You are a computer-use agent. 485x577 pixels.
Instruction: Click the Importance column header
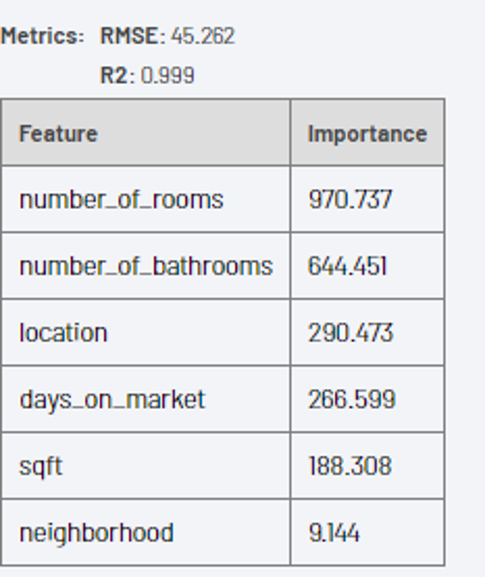tap(367, 132)
